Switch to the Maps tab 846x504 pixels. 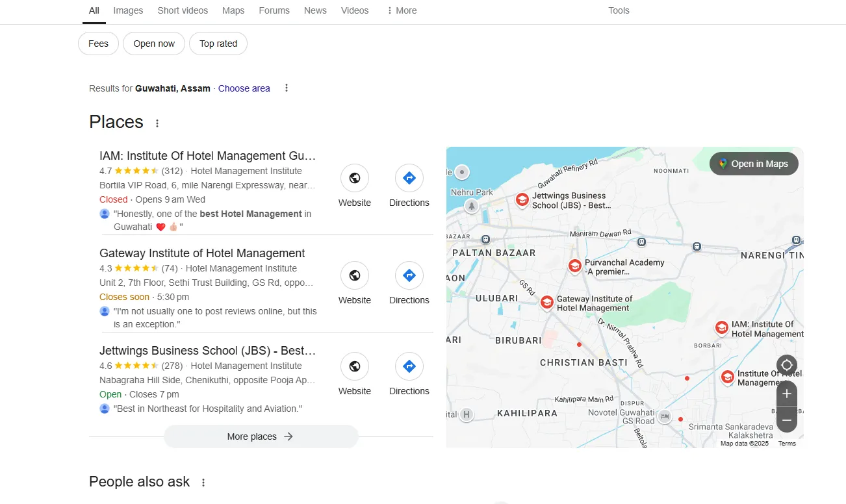[x=233, y=10]
